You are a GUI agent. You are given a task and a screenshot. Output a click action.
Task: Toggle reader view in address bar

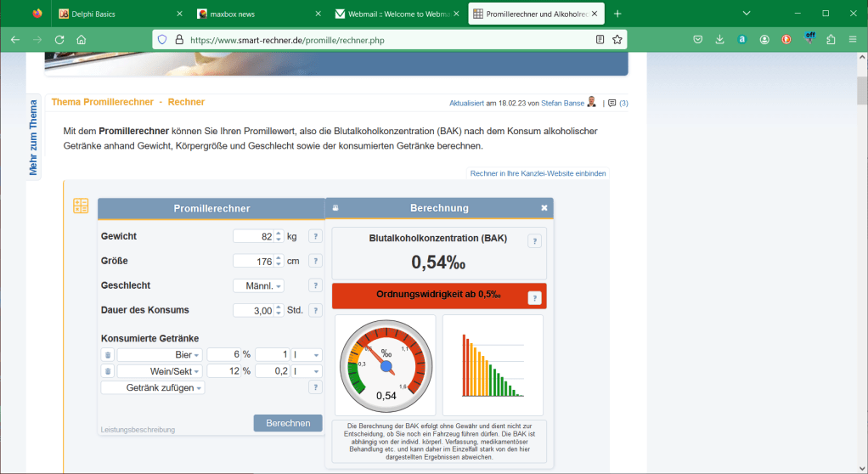coord(600,40)
